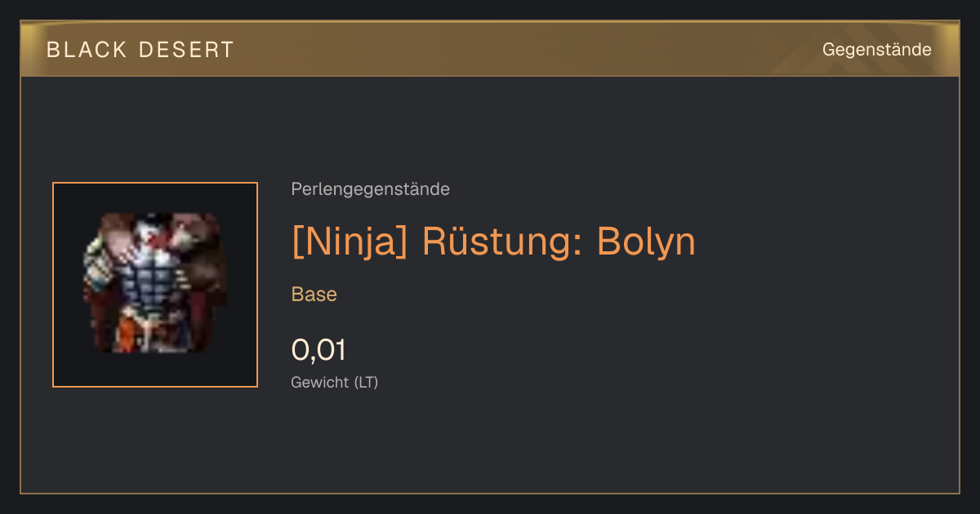Click the [Ninja] Rüstung: Bolyn title
This screenshot has height=514, width=980.
coord(493,241)
